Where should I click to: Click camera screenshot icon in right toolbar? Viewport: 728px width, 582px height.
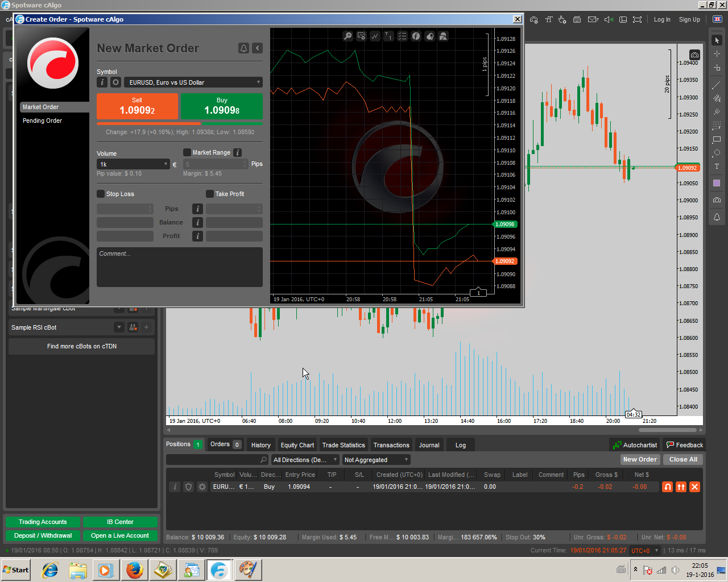[x=717, y=200]
